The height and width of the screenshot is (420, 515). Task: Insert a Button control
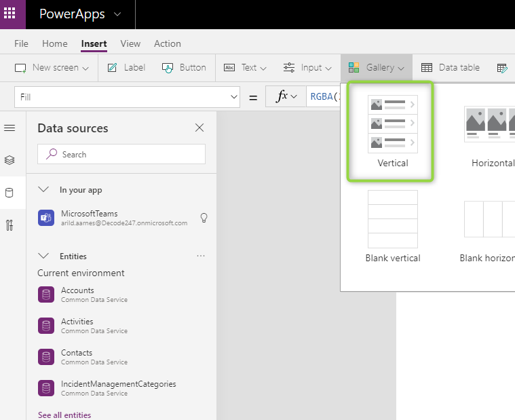(x=184, y=68)
